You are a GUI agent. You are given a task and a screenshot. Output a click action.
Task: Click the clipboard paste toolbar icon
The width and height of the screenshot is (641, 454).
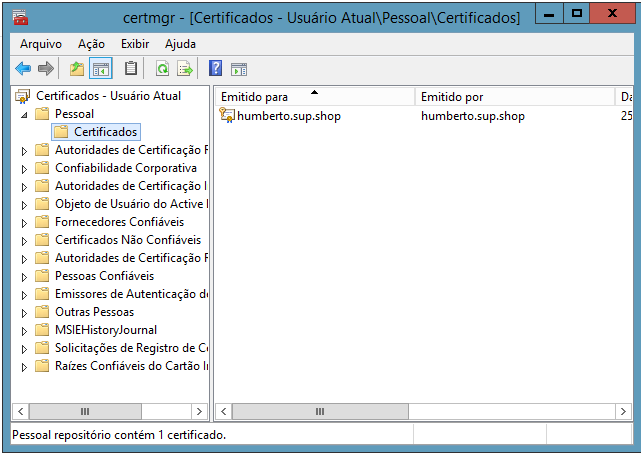131,69
